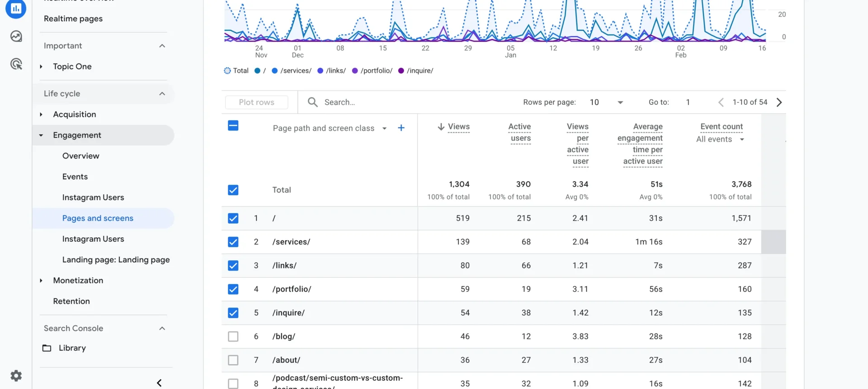Image resolution: width=868 pixels, height=389 pixels.
Task: Open the Reports bar-chart icon
Action: 16,8
